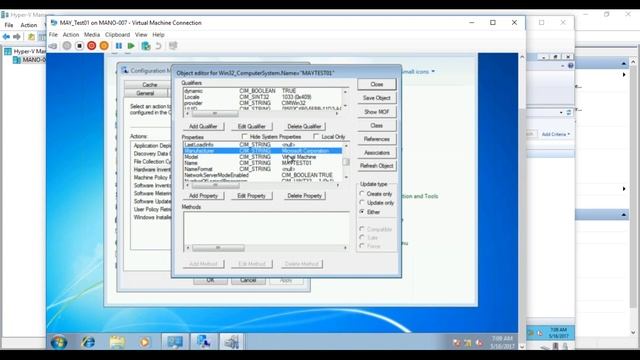Click Forward arrow in Hyper-V Manager toolbar
This screenshot has width=640, height=360.
tap(17, 37)
